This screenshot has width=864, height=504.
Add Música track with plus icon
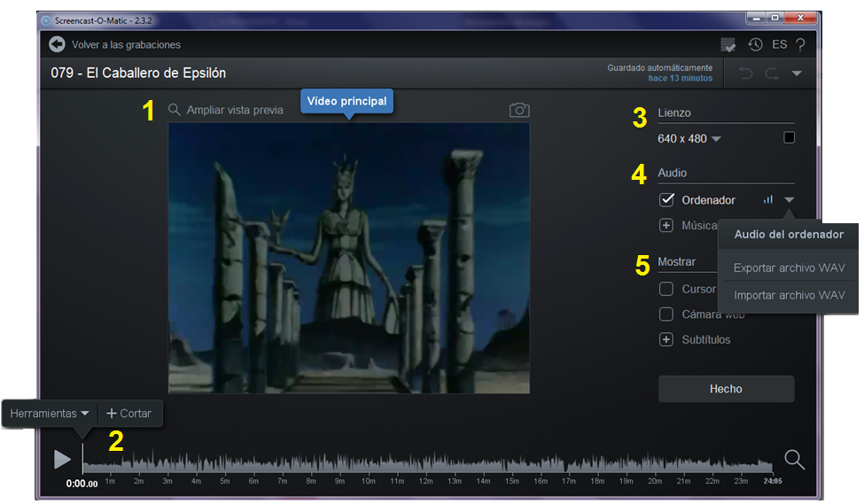tap(666, 225)
